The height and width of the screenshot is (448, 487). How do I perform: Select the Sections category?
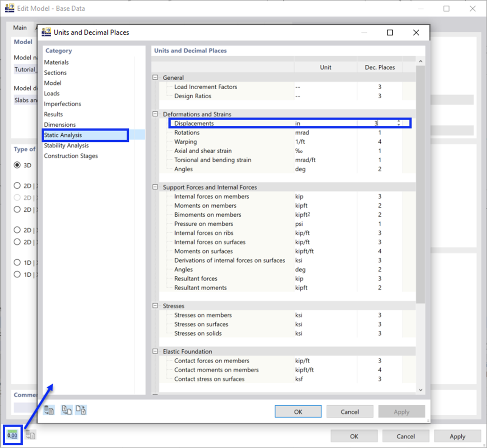55,73
